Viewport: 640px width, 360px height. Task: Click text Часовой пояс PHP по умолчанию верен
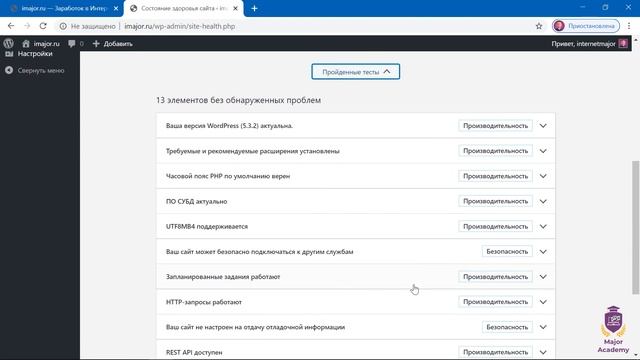click(x=228, y=176)
